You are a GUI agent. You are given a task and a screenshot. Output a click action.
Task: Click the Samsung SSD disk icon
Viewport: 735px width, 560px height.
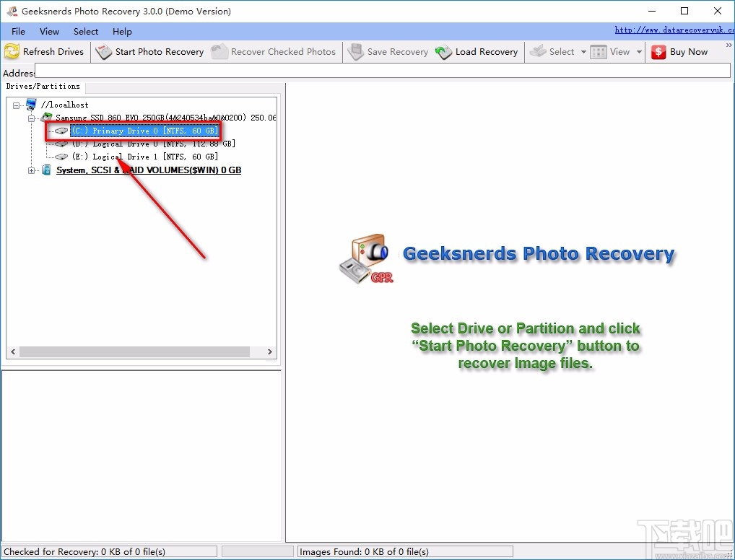(46, 117)
